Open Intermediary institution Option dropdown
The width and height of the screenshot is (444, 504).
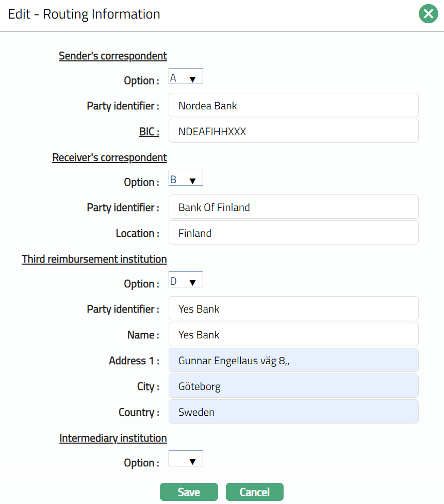(186, 459)
